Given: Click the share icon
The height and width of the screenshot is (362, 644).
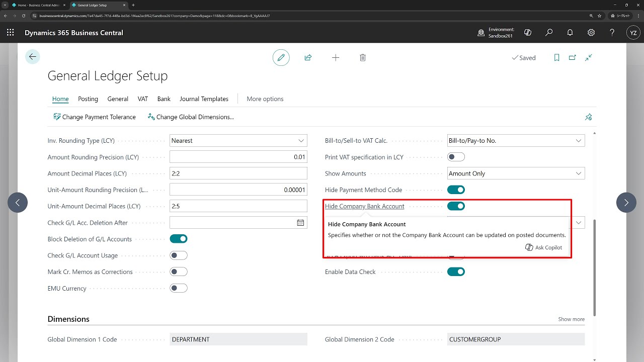Looking at the screenshot, I should [308, 58].
